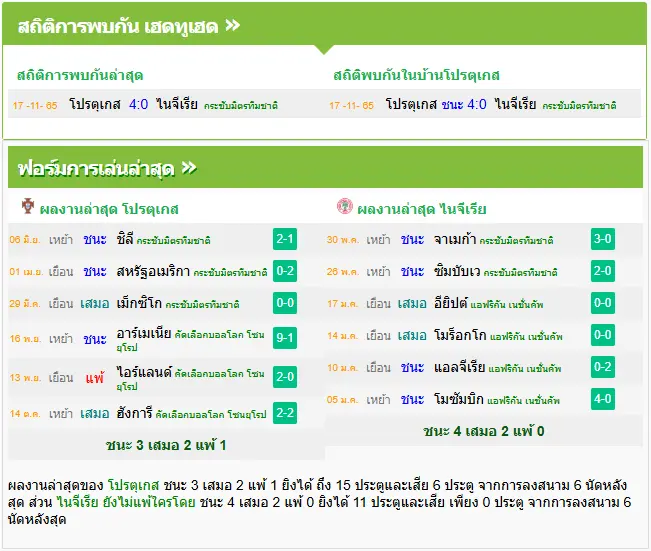Click the 2-1 score badge for ชิลี
651x551 pixels.
point(285,239)
